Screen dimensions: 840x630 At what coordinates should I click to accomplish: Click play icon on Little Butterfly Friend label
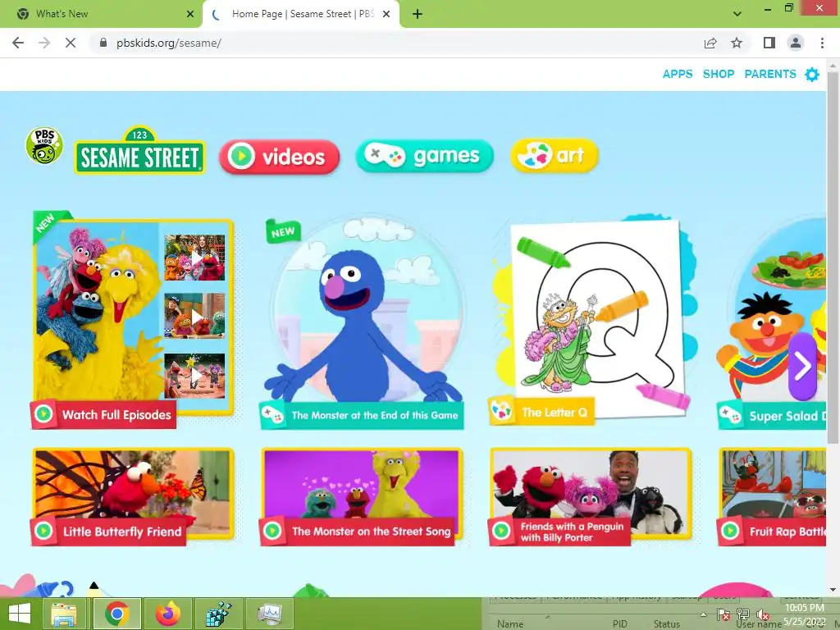coord(43,531)
